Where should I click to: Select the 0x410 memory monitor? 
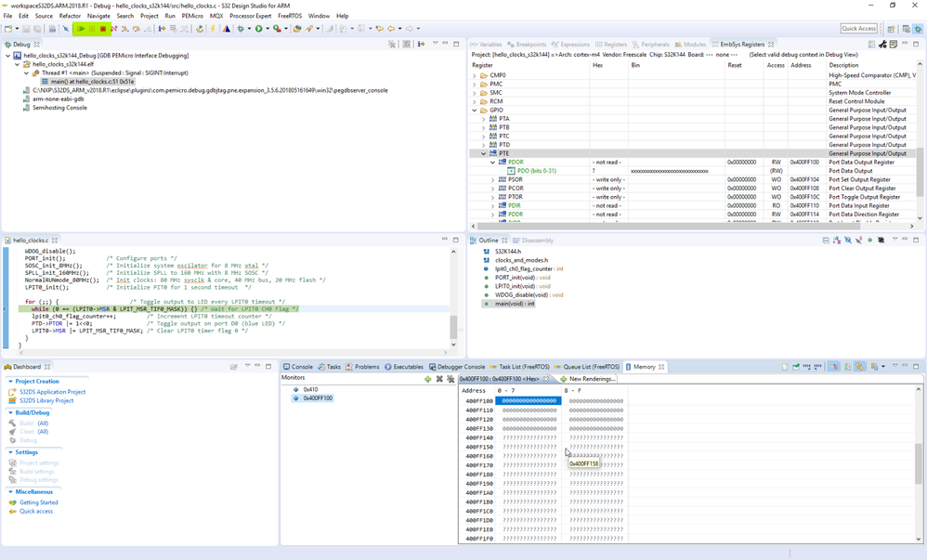point(310,390)
